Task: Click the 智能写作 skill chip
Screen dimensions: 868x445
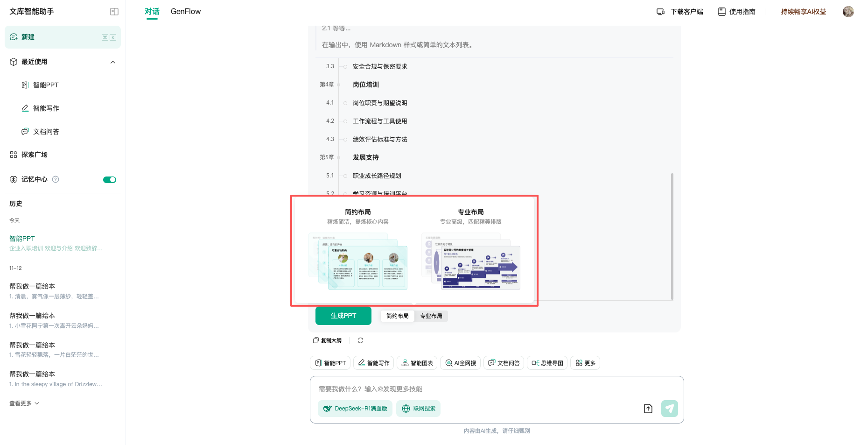Action: (x=373, y=363)
